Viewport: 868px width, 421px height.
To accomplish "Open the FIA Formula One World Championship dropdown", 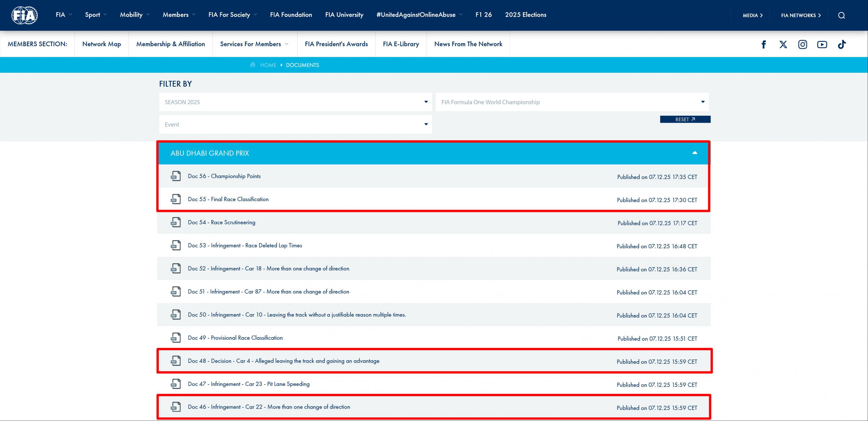I will [x=572, y=102].
